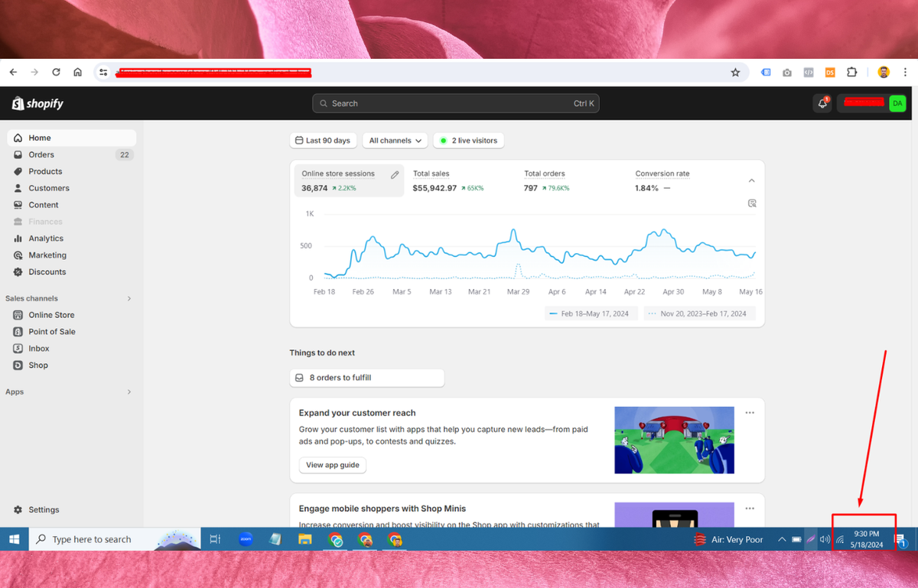Expand the Sales channels section chevron
Screen dimensions: 918x588
click(x=129, y=298)
